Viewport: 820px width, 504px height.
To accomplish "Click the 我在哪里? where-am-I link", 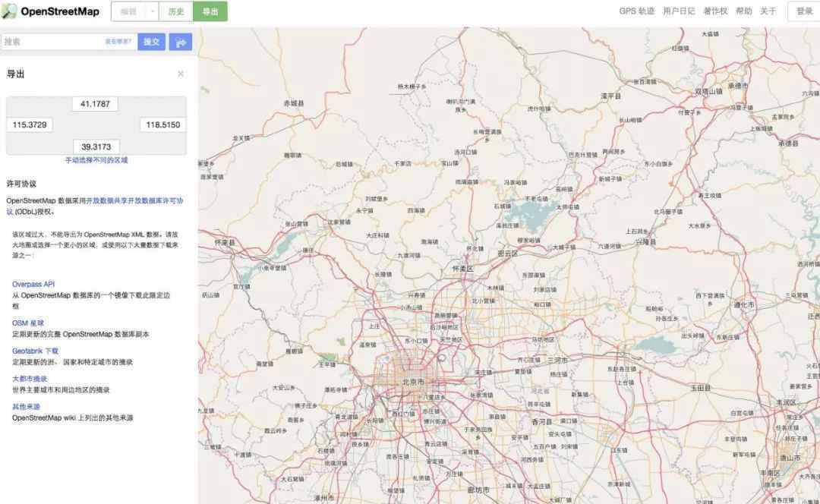I will (118, 42).
